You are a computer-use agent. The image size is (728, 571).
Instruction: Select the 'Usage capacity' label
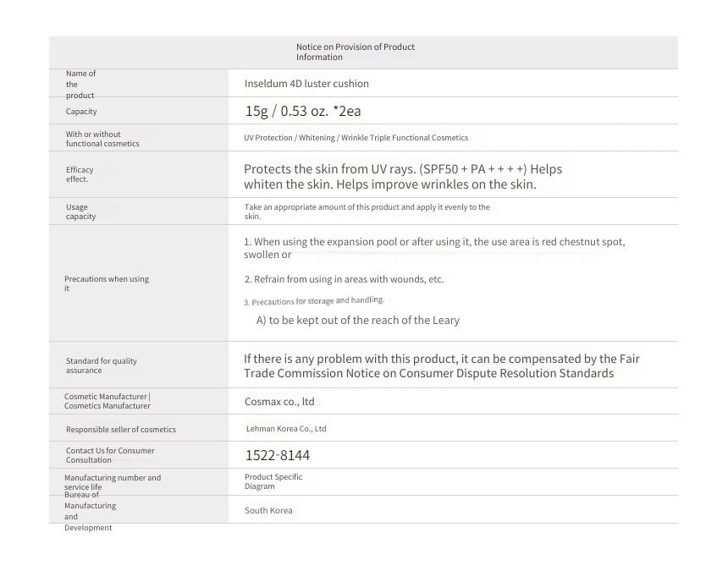(80, 211)
